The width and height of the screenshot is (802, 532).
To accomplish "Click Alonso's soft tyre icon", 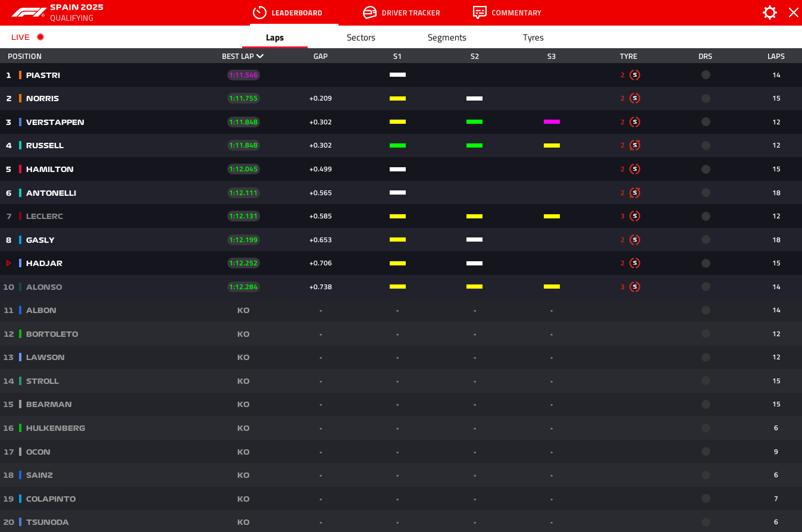I will tap(635, 287).
